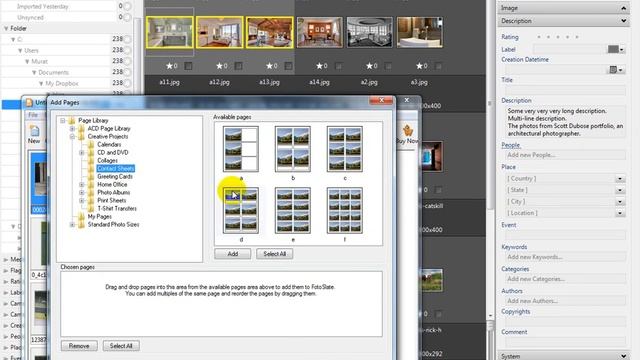Image resolution: width=640 pixels, height=360 pixels.
Task: Select contact sheet layout d thumbnail
Action: [241, 211]
